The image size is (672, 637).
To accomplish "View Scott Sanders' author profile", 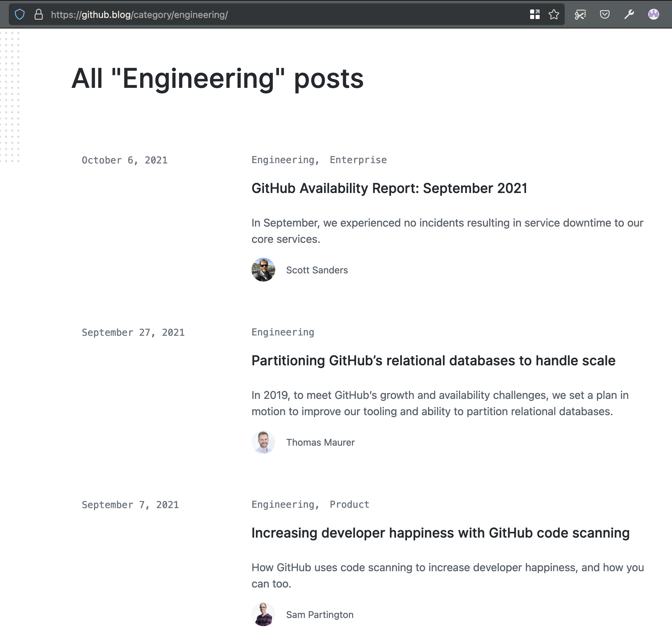I will click(x=317, y=270).
